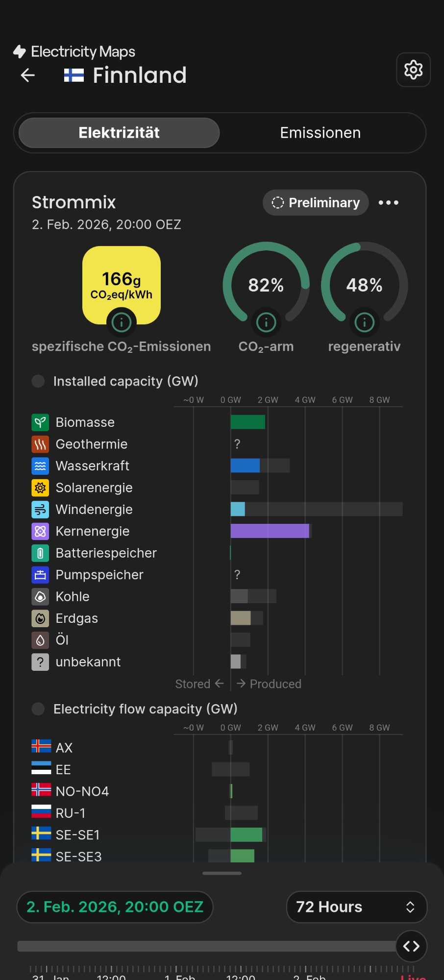Expand the bottom sheet drag handle
The width and height of the screenshot is (444, 980).
pyautogui.click(x=222, y=873)
